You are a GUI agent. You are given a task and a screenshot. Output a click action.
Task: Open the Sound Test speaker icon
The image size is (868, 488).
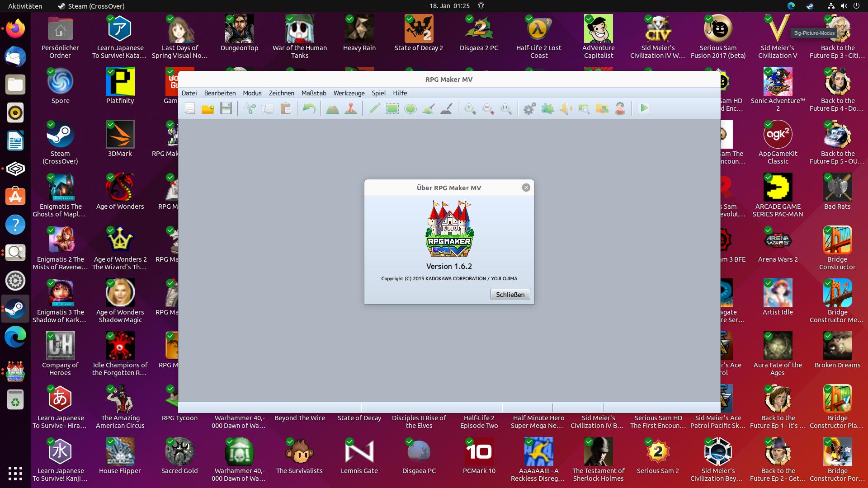click(x=566, y=108)
